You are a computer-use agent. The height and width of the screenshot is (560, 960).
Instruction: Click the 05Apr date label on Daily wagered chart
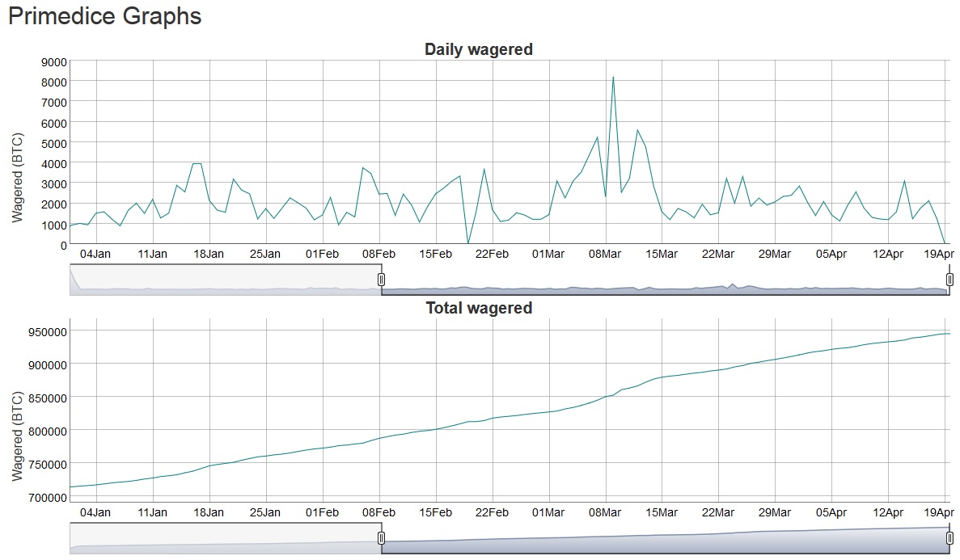(831, 254)
